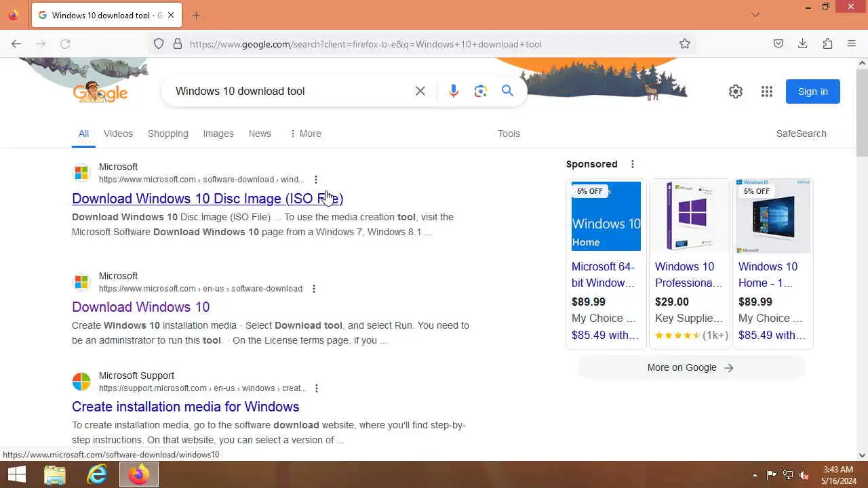This screenshot has height=488, width=868.
Task: Show hidden tray icons arrow
Action: [755, 475]
